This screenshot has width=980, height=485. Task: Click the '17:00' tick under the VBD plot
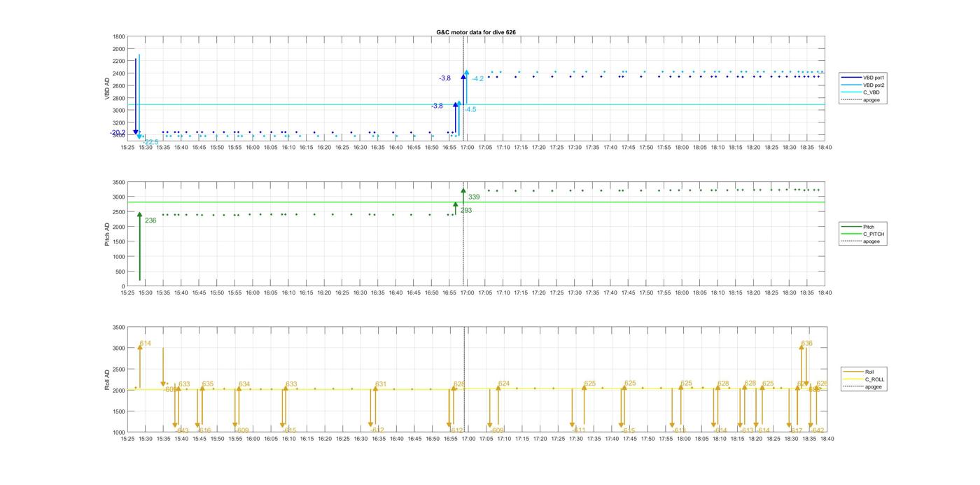click(467, 147)
